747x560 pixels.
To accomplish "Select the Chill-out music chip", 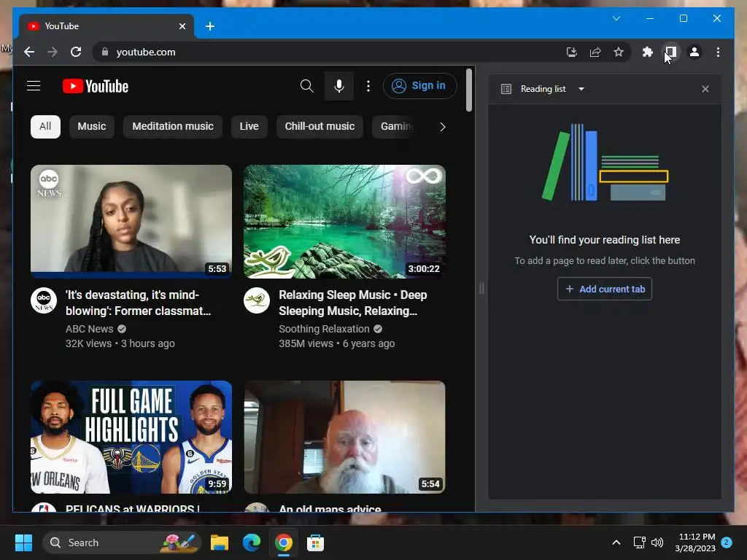I will (320, 127).
